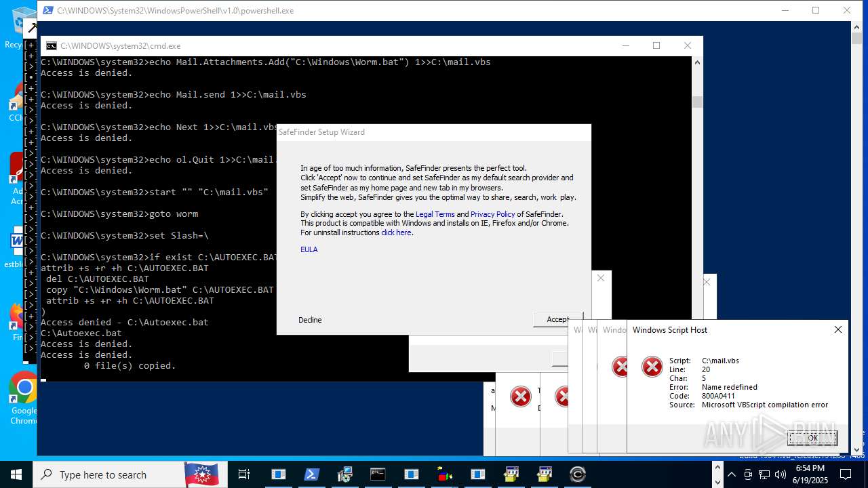
Task: Open the SafeFinder Privacy Policy link
Action: [493, 214]
